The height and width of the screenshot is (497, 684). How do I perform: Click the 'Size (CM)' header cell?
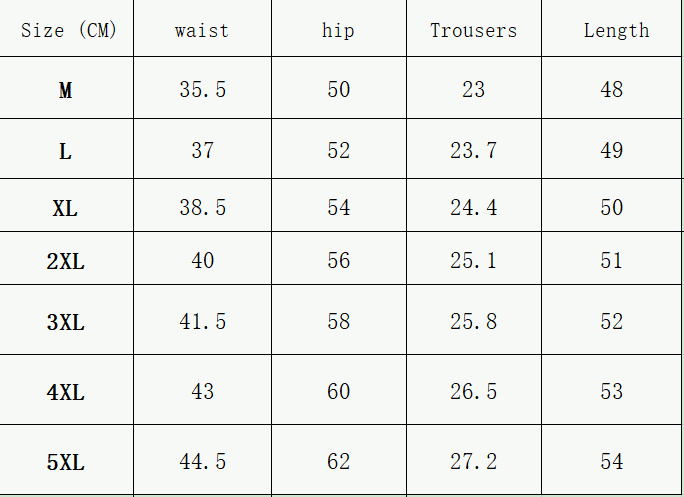tap(68, 30)
